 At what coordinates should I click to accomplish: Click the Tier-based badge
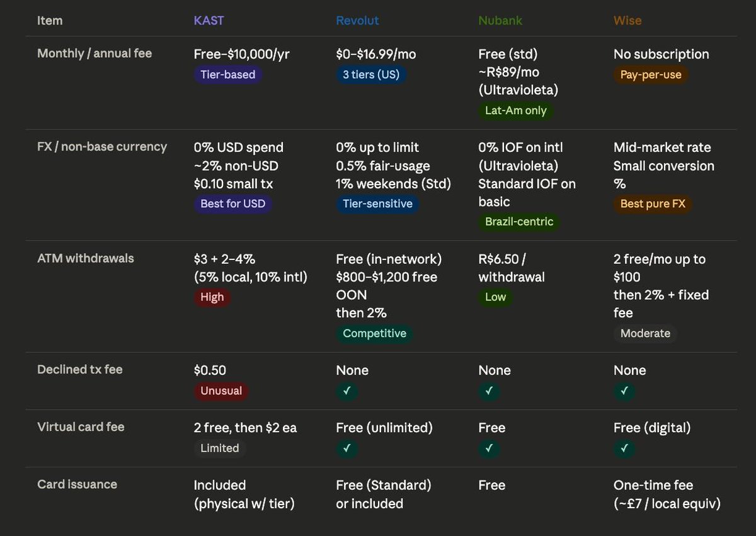point(228,74)
